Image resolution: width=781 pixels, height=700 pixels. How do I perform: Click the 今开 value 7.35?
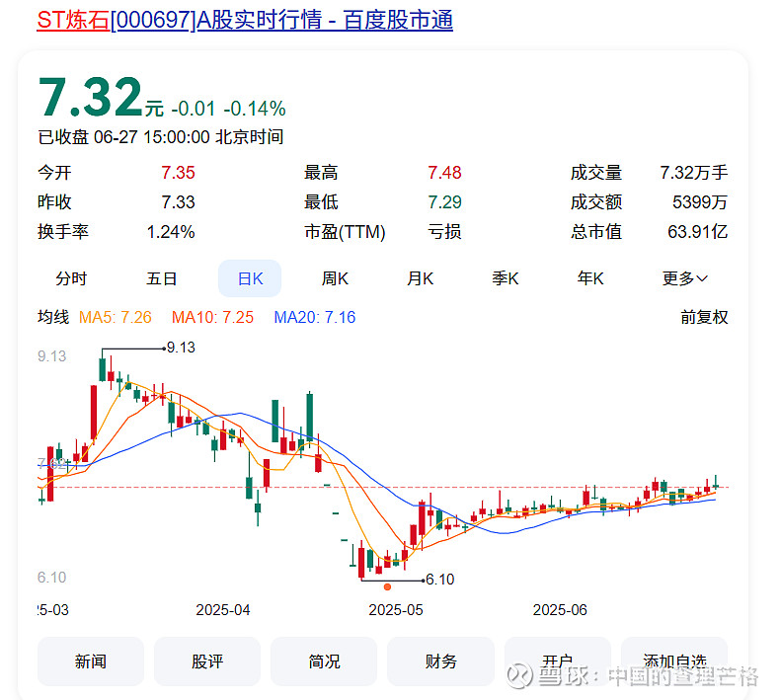coord(178,173)
